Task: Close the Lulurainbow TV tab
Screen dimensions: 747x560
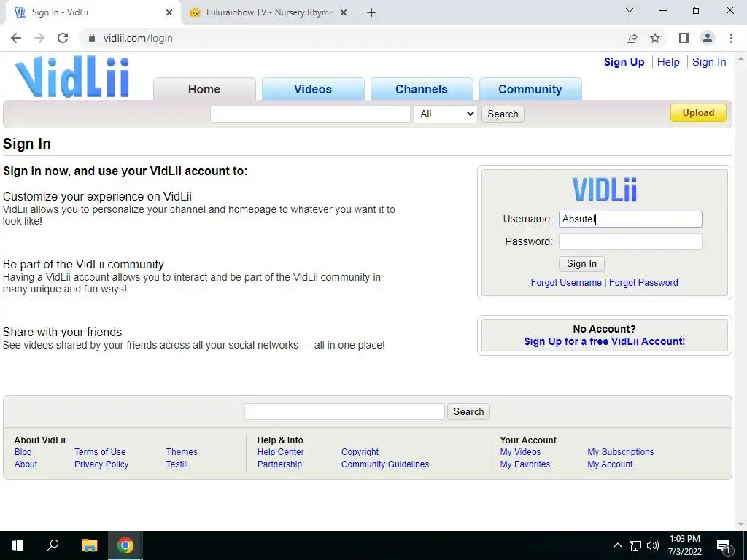Action: (x=344, y=12)
